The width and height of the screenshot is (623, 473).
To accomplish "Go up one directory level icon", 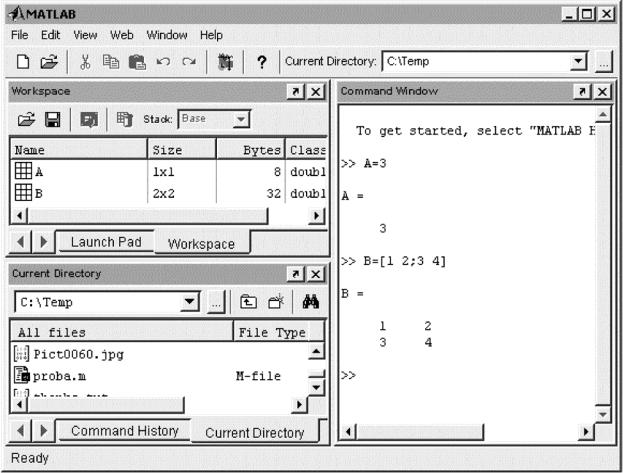I will point(248,302).
